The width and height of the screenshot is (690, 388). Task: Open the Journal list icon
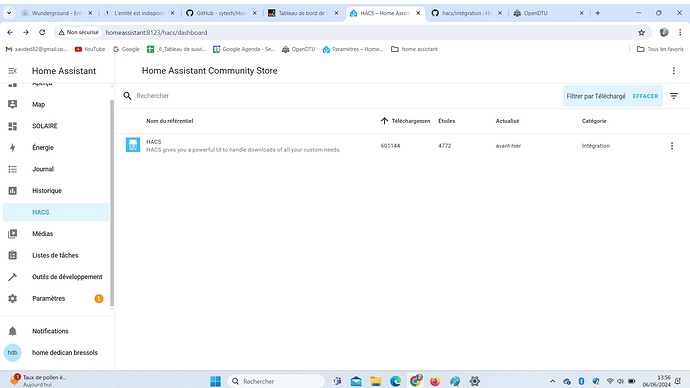pos(12,169)
